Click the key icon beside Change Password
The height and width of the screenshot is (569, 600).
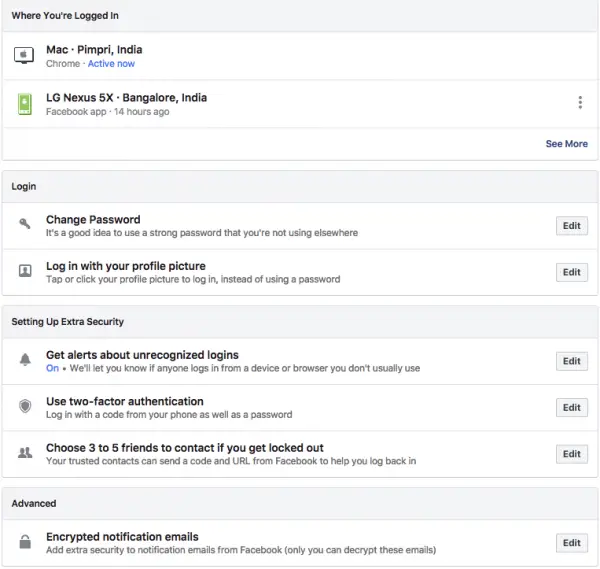click(24, 226)
